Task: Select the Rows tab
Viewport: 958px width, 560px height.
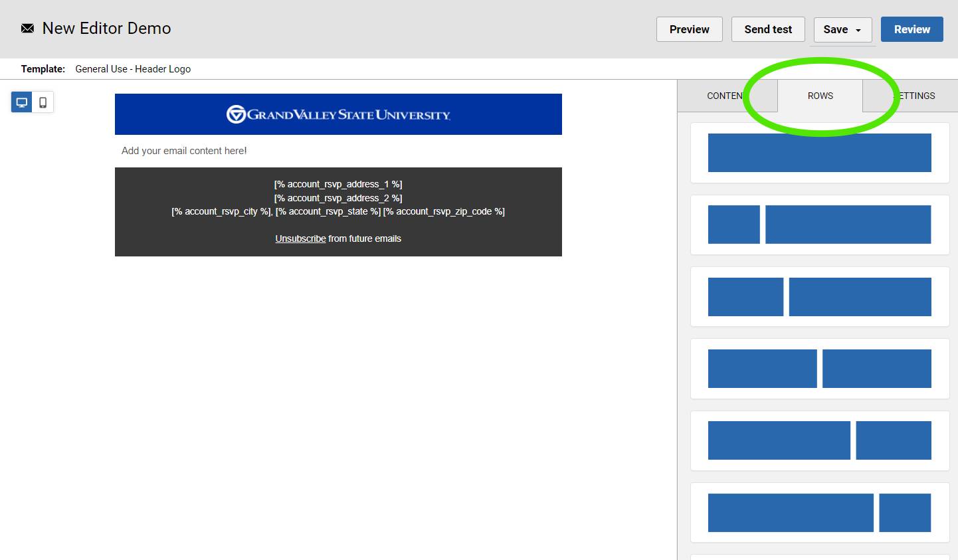Action: click(820, 96)
